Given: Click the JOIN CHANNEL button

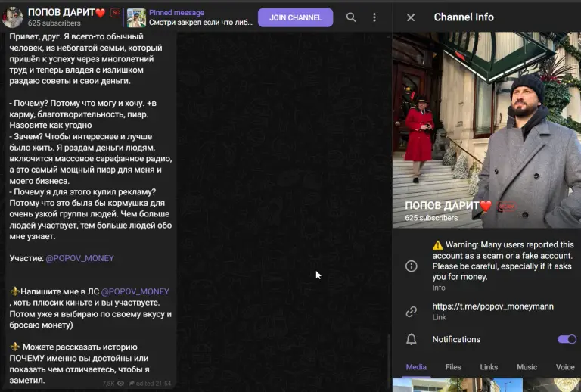Looking at the screenshot, I should click(295, 17).
